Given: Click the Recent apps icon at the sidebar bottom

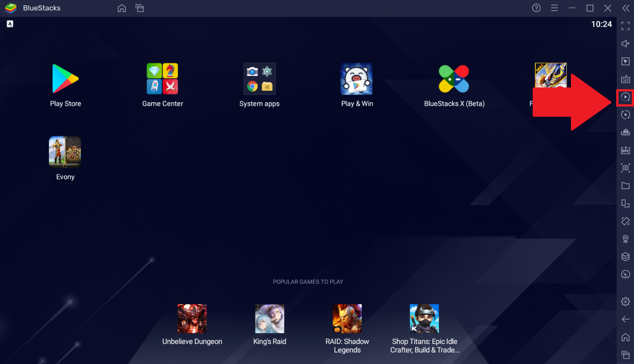Looking at the screenshot, I should point(625,355).
